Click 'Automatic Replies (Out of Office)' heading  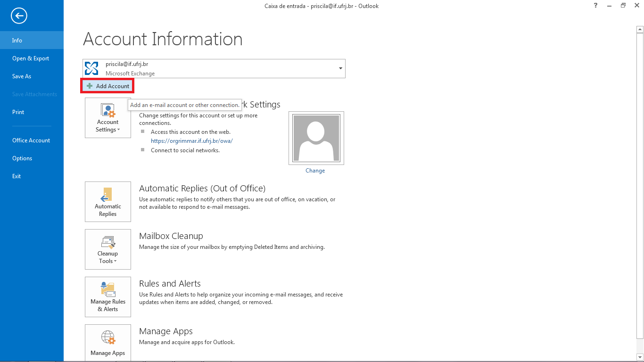click(202, 189)
